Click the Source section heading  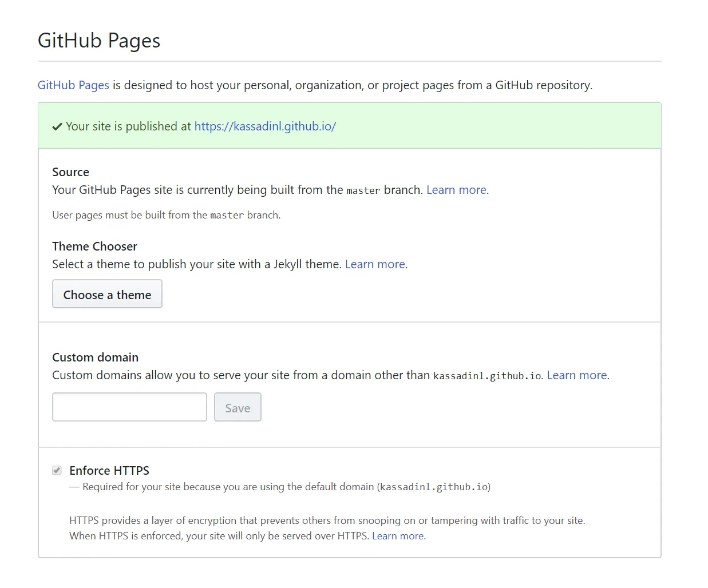click(x=70, y=172)
